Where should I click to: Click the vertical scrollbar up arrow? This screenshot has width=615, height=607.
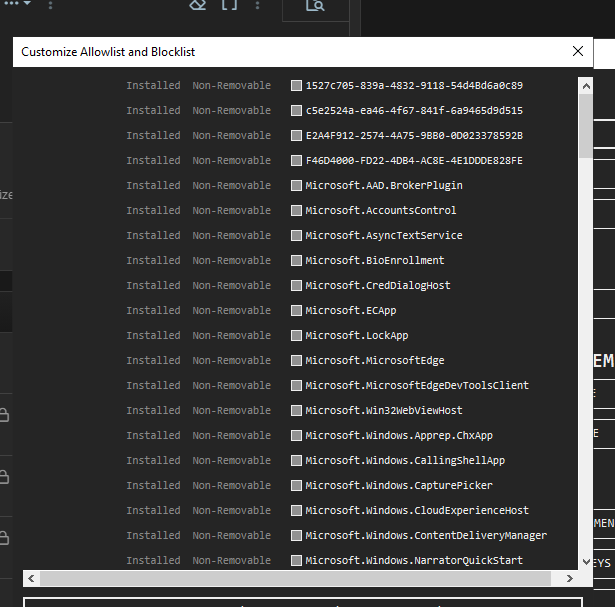[586, 86]
